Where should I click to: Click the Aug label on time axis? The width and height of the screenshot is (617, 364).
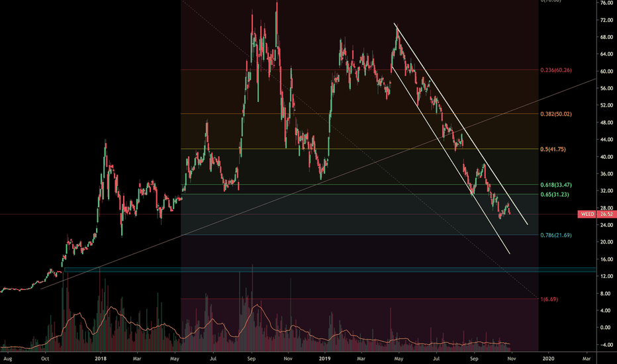click(x=7, y=359)
